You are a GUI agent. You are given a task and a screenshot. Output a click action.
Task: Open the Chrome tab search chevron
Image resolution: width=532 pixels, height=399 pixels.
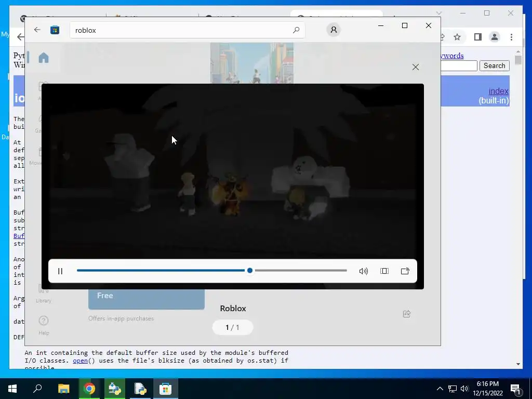coord(438,13)
